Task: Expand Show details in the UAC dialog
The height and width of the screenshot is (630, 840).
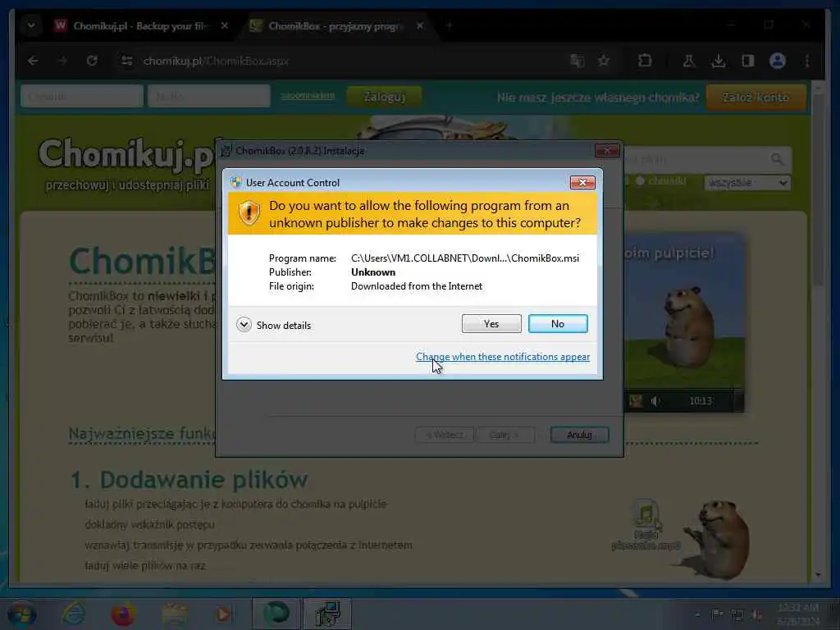Action: [274, 325]
